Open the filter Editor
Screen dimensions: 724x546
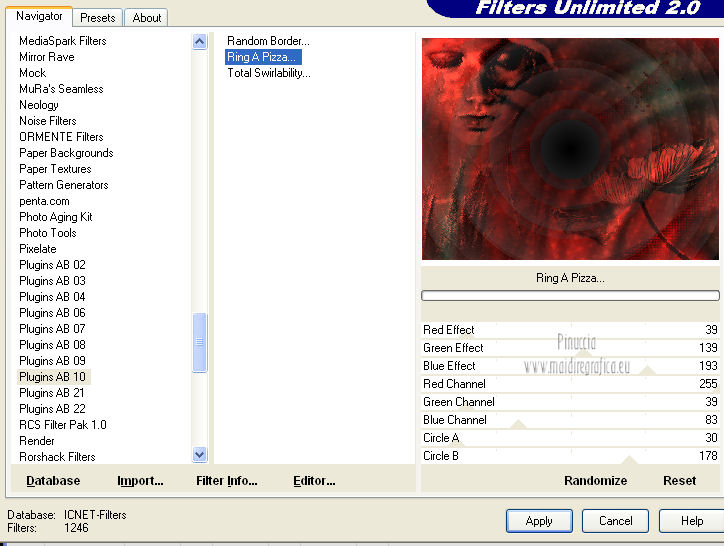click(x=314, y=481)
